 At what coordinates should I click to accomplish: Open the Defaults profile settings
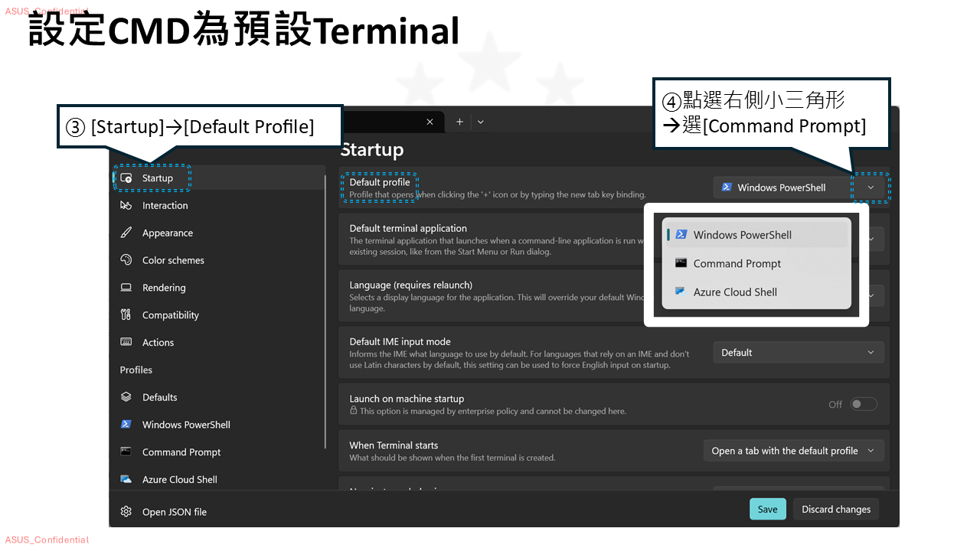click(x=219, y=397)
